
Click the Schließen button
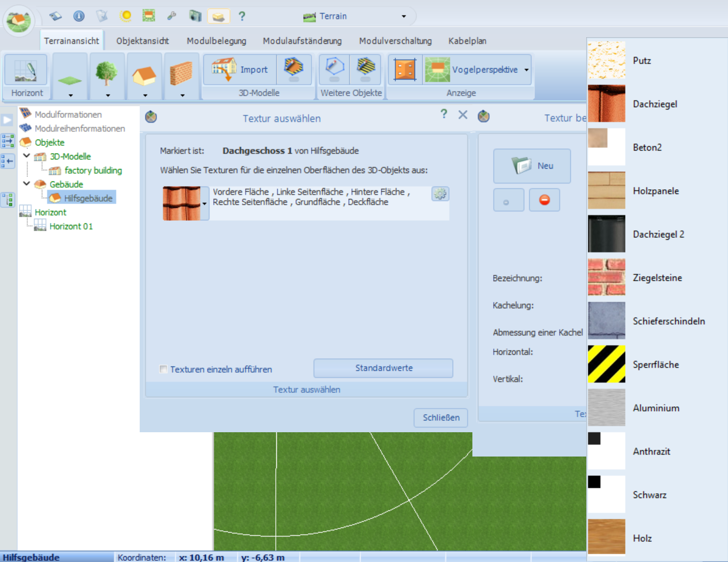[x=441, y=418]
